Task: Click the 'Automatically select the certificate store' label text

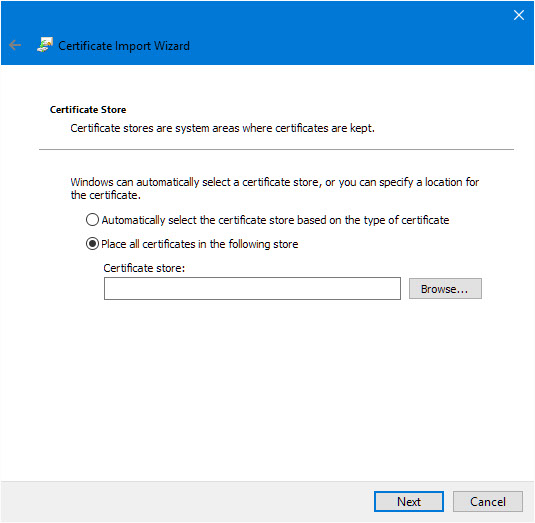Action: [275, 220]
